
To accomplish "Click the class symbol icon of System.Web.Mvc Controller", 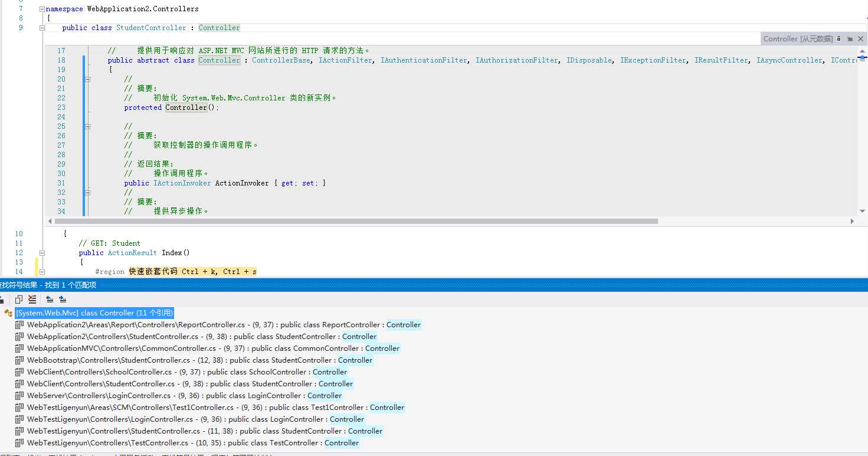I will click(8, 313).
